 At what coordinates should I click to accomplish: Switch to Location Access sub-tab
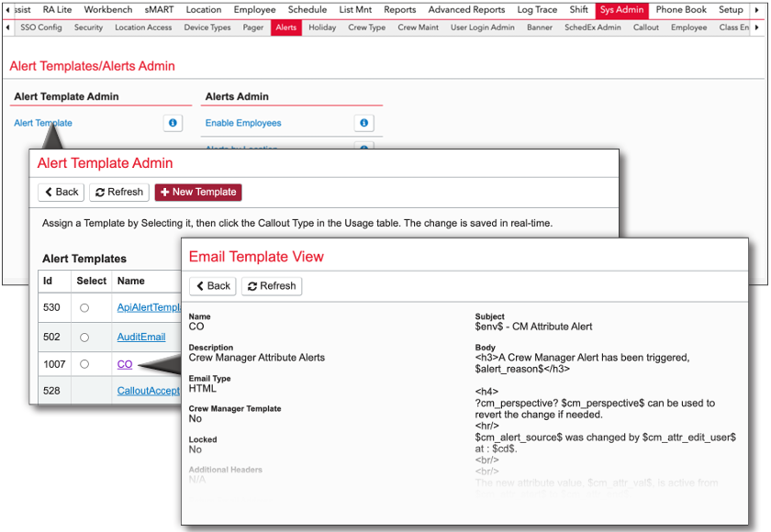pyautogui.click(x=143, y=28)
